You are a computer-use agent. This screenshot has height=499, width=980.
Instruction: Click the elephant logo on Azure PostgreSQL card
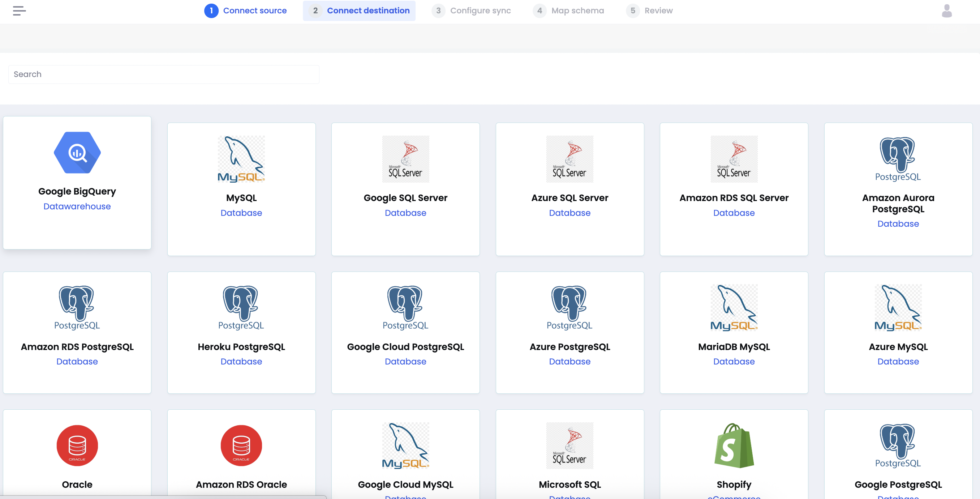[569, 308]
